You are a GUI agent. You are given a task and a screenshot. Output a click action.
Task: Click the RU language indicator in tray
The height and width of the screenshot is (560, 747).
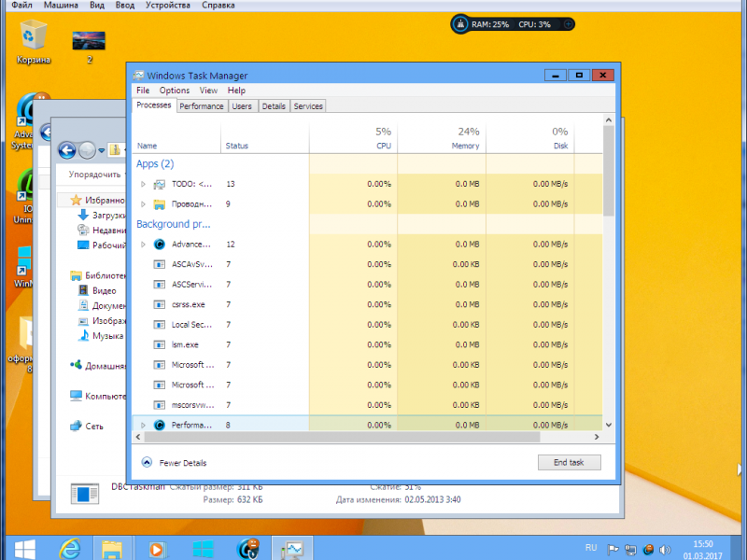pos(591,548)
